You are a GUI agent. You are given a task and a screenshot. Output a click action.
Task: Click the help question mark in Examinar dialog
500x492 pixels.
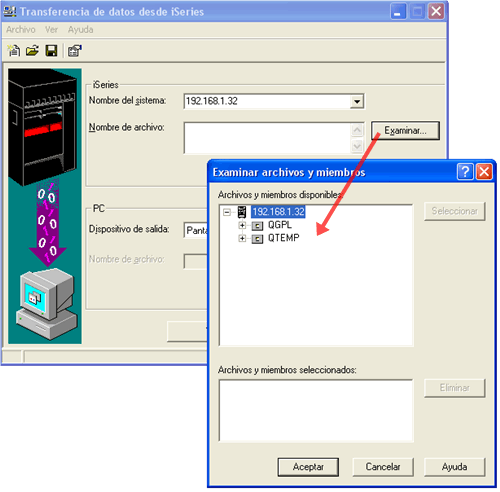point(465,172)
